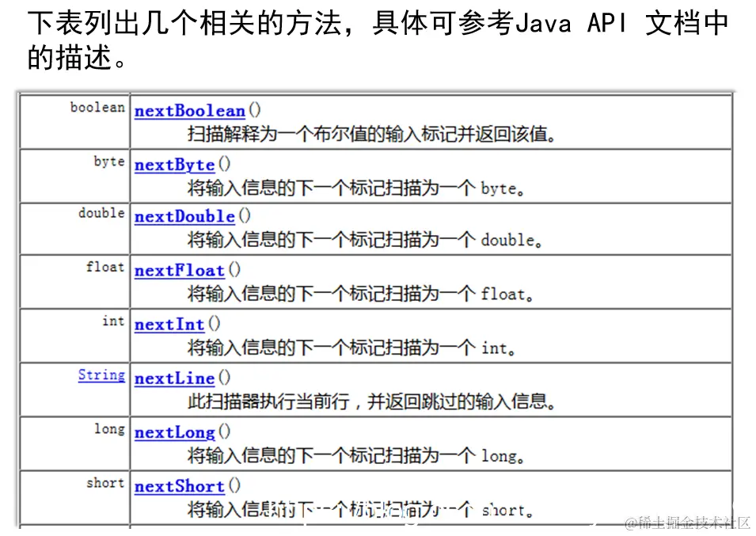
Task: Click the description ending with 'float。'
Action: [x=360, y=294]
